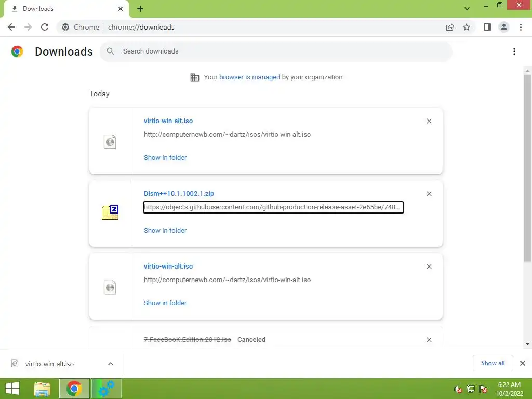The height and width of the screenshot is (399, 532).
Task: Open the Windows Start button
Action: [x=12, y=389]
